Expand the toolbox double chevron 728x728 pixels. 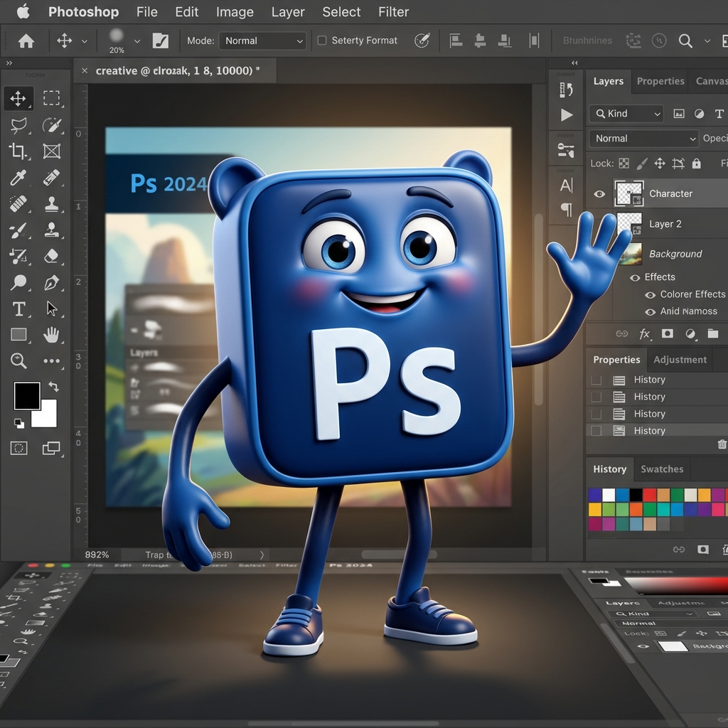[9, 63]
